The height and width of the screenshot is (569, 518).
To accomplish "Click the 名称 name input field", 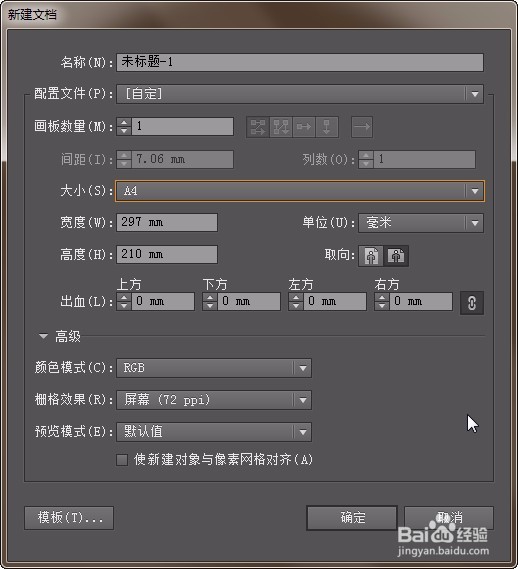I will [300, 62].
